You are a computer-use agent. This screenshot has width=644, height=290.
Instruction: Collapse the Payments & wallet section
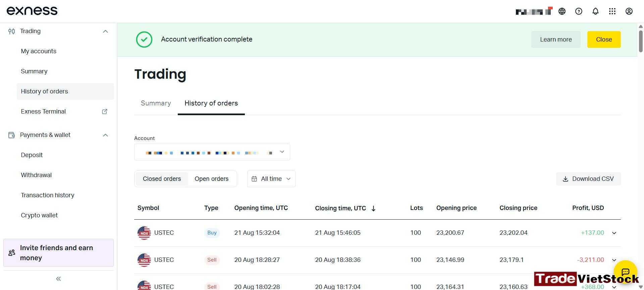(x=105, y=135)
